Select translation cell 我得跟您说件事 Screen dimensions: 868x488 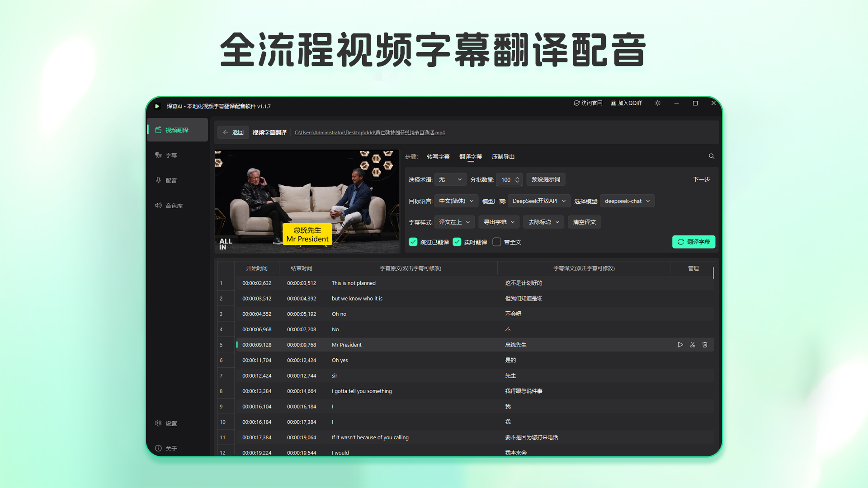[524, 391]
